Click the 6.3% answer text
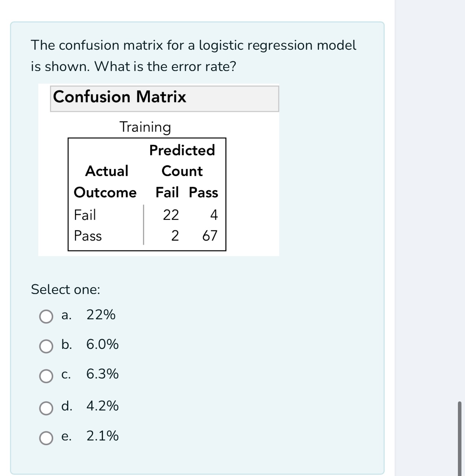 (x=103, y=375)
